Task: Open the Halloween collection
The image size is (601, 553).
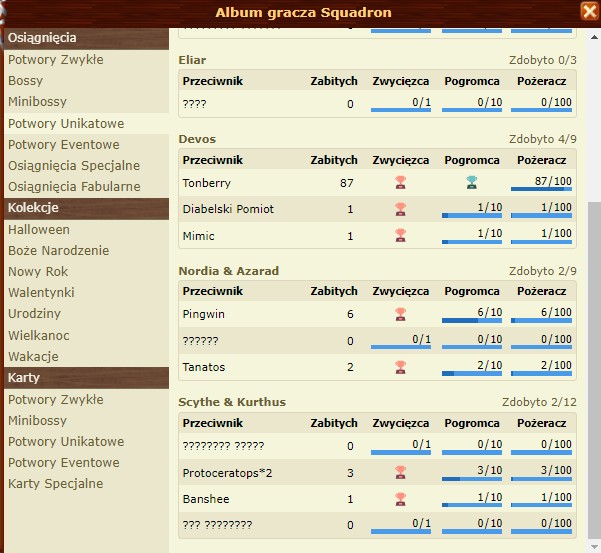Action: (39, 230)
